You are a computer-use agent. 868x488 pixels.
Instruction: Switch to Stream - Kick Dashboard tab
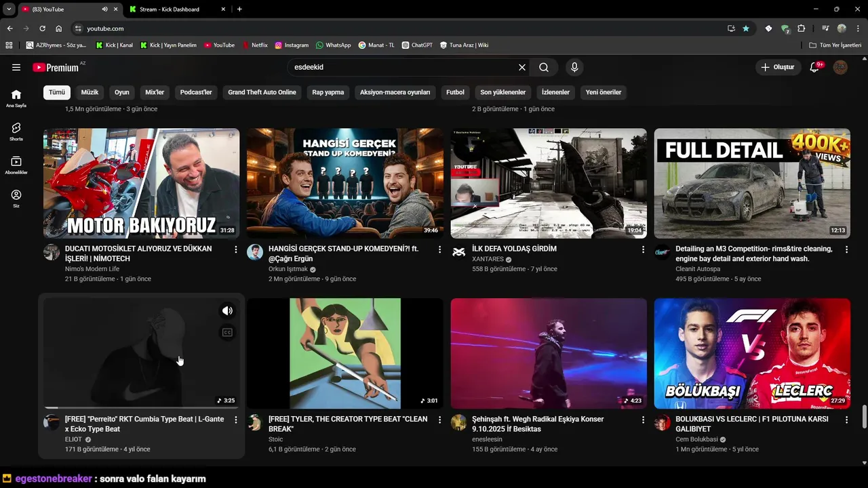pos(178,9)
